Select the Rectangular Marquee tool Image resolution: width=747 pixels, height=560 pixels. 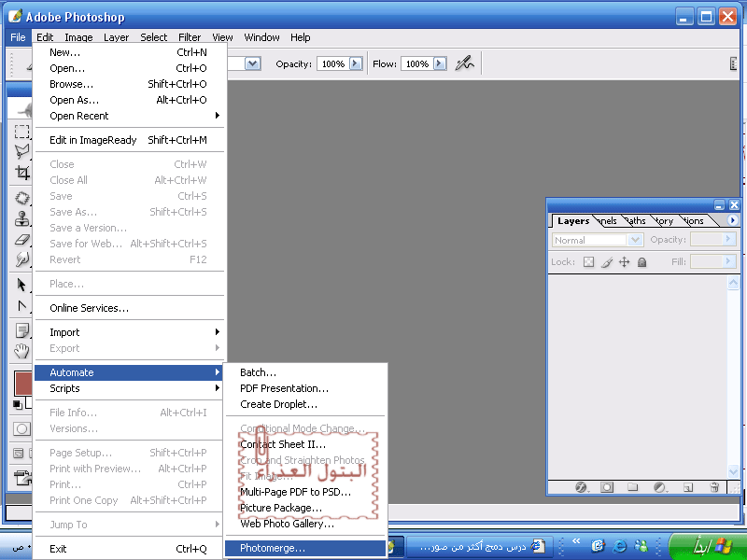(x=21, y=132)
